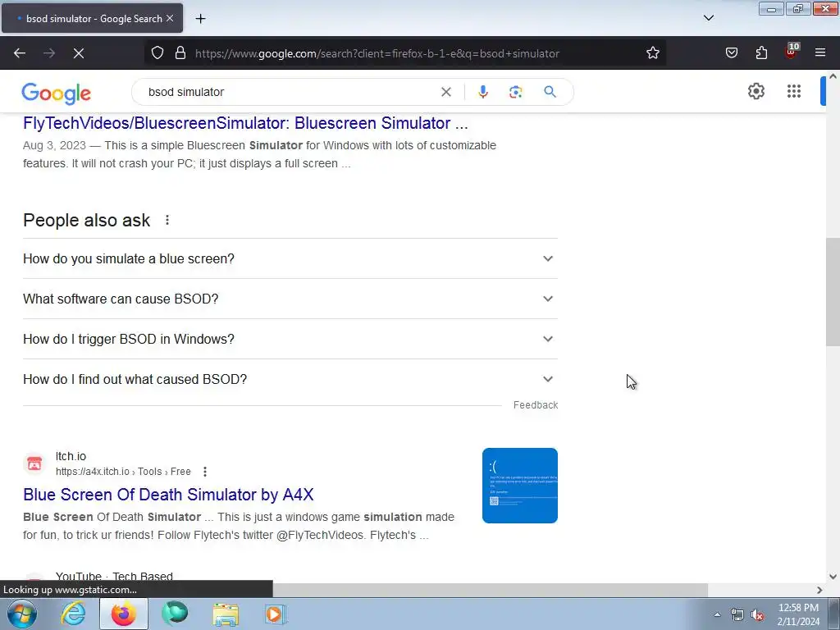Open the muted volume tray icon
Image resolution: width=840 pixels, height=630 pixels.
(x=757, y=615)
